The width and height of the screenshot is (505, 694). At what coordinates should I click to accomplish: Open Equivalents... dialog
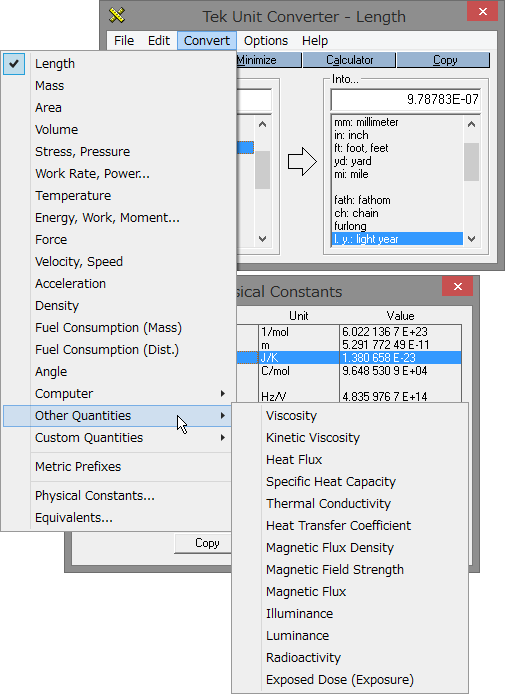click(x=118, y=517)
